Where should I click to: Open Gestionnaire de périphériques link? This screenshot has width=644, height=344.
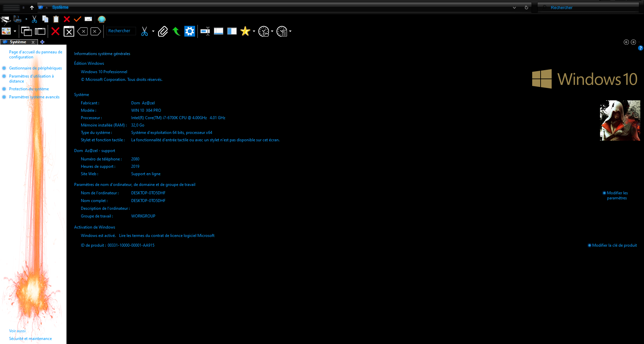click(35, 68)
